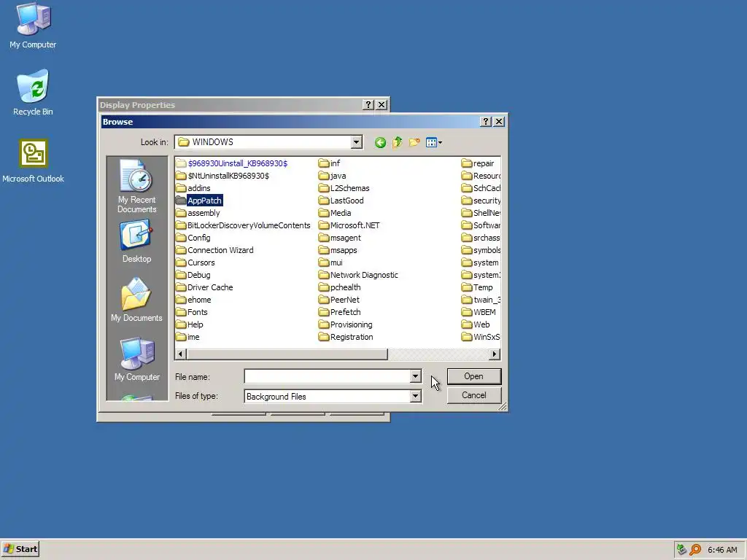Click the horizontal scrollbar right arrow

(495, 354)
